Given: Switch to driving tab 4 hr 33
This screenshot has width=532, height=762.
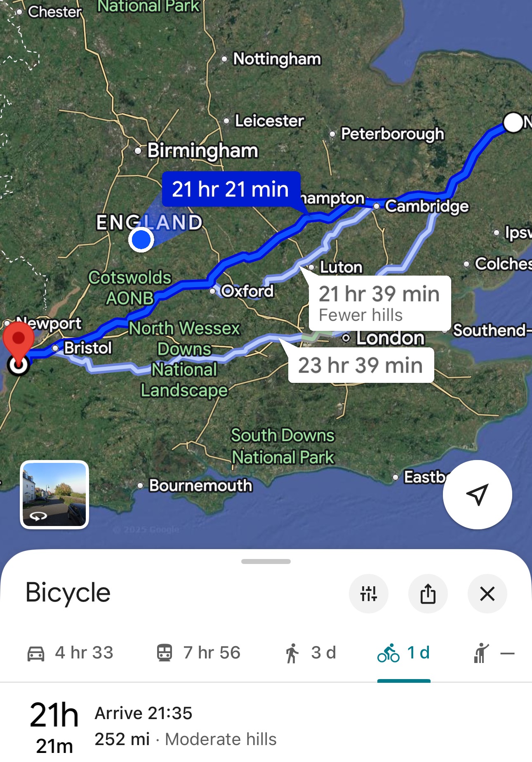Looking at the screenshot, I should click(x=70, y=653).
